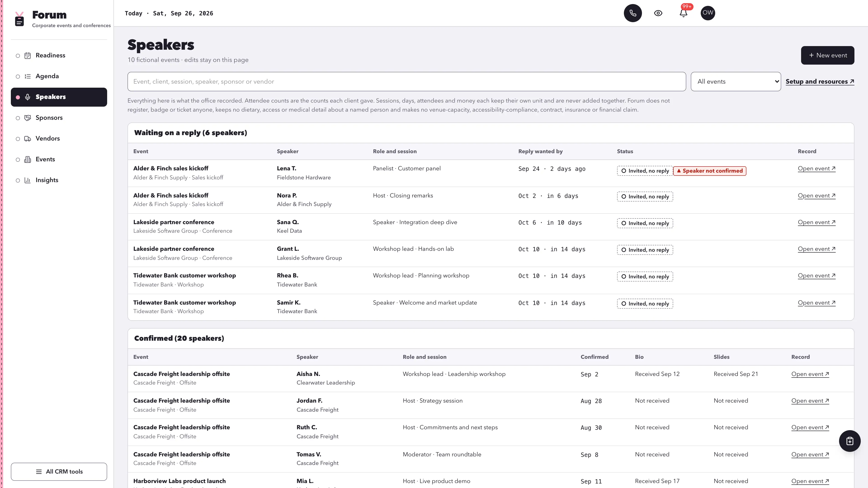Click the Vendors truck icon
868x488 pixels.
click(28, 139)
